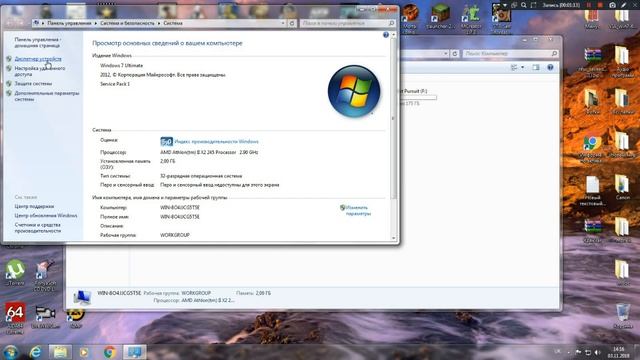Click the computer icon in the details pane
Screen dimensions: 640x360
pos(82,297)
